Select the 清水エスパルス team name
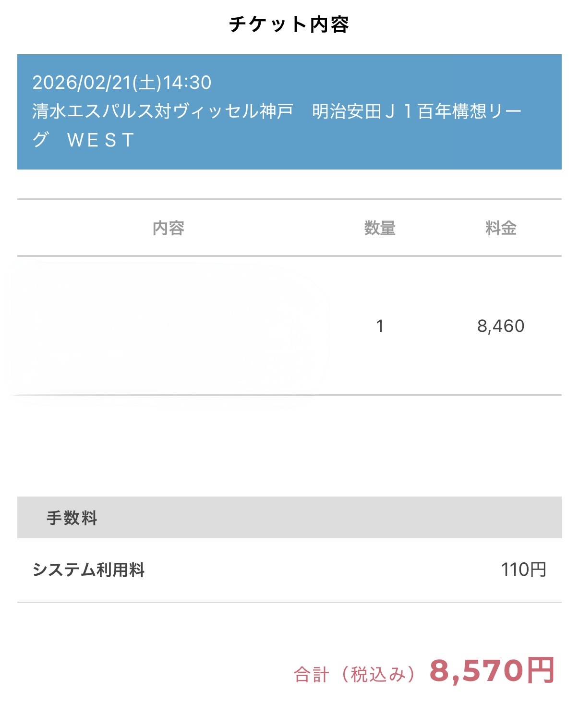The image size is (579, 728). [x=93, y=111]
